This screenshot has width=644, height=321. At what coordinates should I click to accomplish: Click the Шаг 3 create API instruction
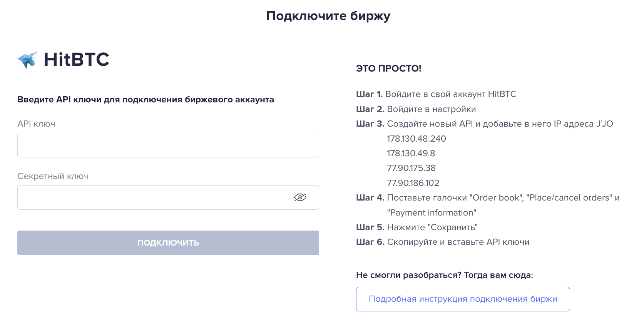pyautogui.click(x=485, y=124)
